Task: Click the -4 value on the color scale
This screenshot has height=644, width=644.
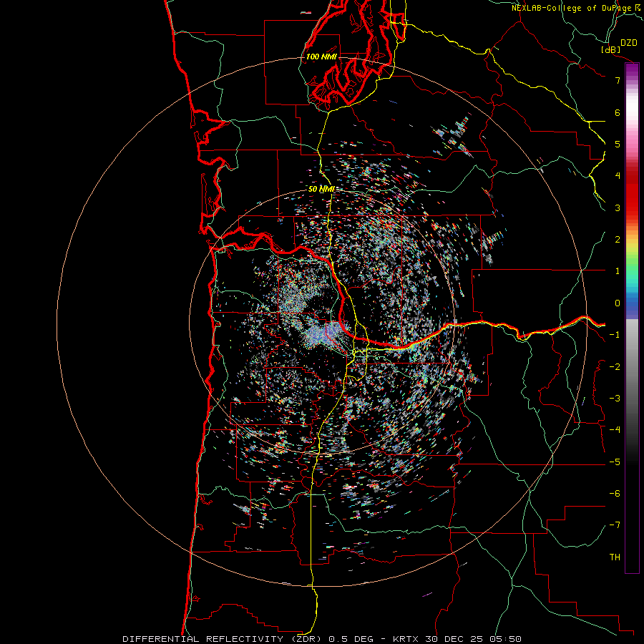Action: [x=615, y=430]
